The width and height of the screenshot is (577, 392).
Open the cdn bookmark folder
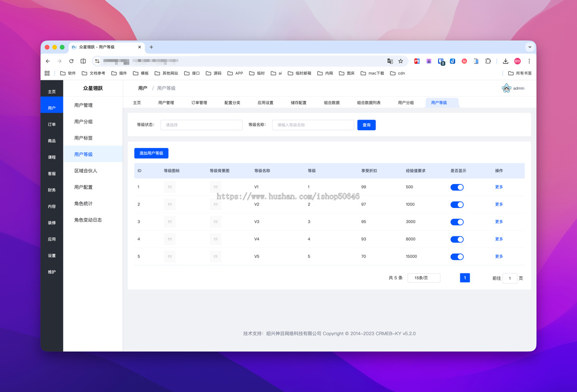click(x=398, y=73)
